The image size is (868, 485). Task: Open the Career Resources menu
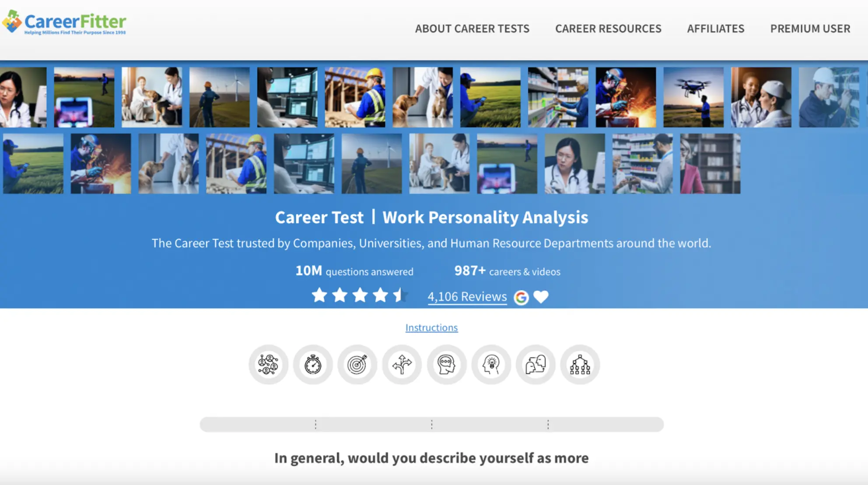[x=608, y=28]
